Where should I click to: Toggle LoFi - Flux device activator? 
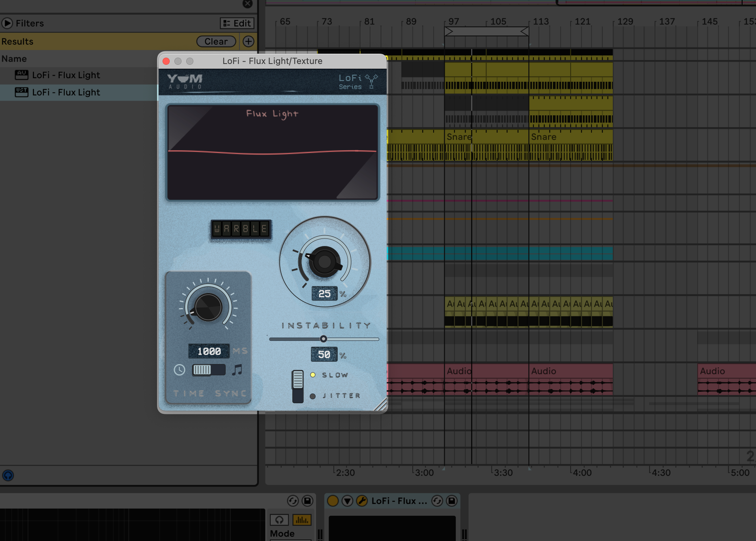pos(333,501)
